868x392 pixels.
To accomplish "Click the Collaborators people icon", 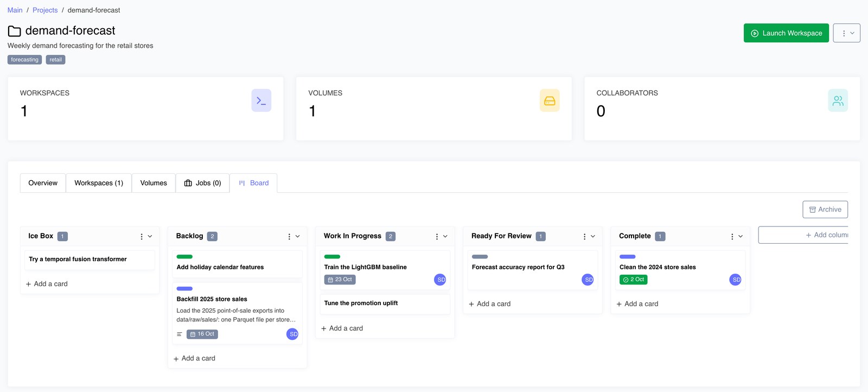I will click(x=838, y=100).
